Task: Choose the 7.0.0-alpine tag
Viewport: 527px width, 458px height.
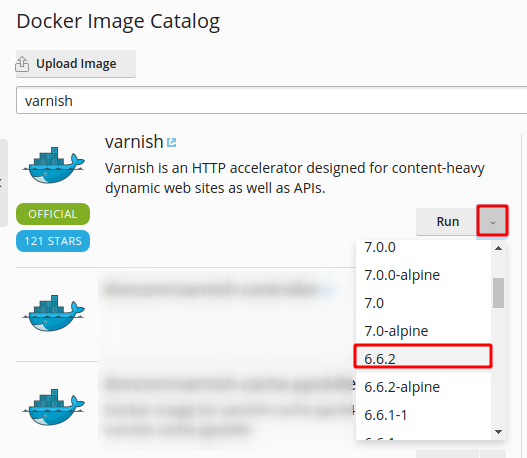Action: click(423, 275)
